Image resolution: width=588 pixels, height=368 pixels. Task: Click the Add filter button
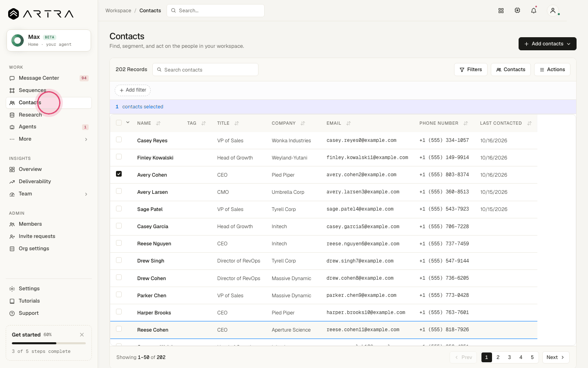point(133,90)
